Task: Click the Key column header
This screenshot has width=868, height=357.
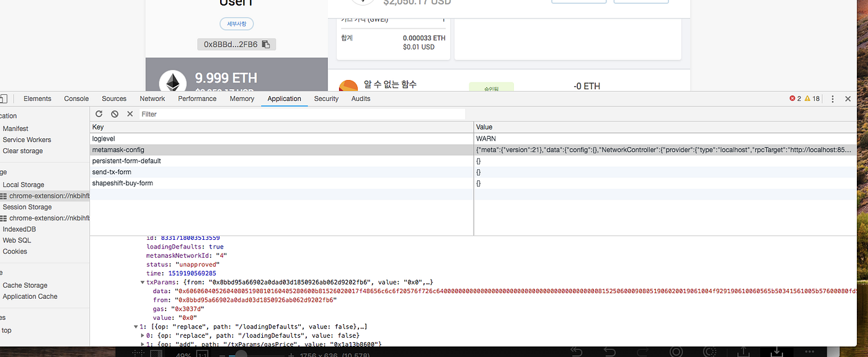Action: 281,127
